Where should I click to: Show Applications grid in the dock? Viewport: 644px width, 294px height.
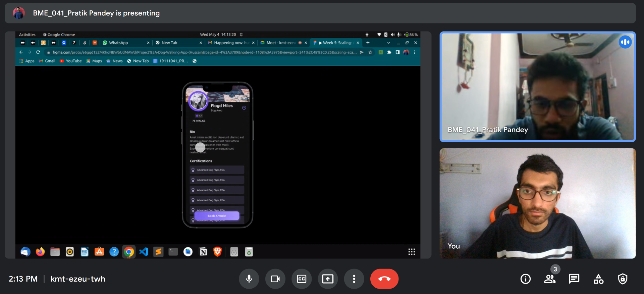coord(412,252)
